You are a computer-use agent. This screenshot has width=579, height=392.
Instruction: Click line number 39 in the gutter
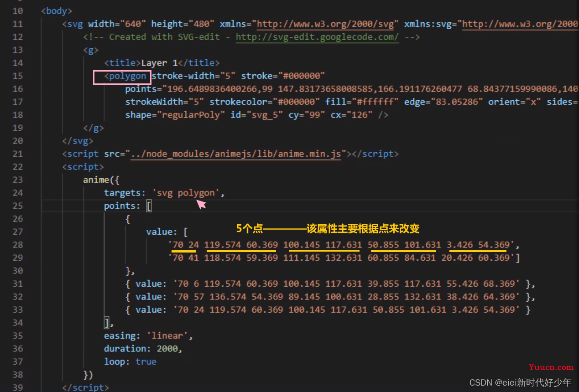point(17,387)
